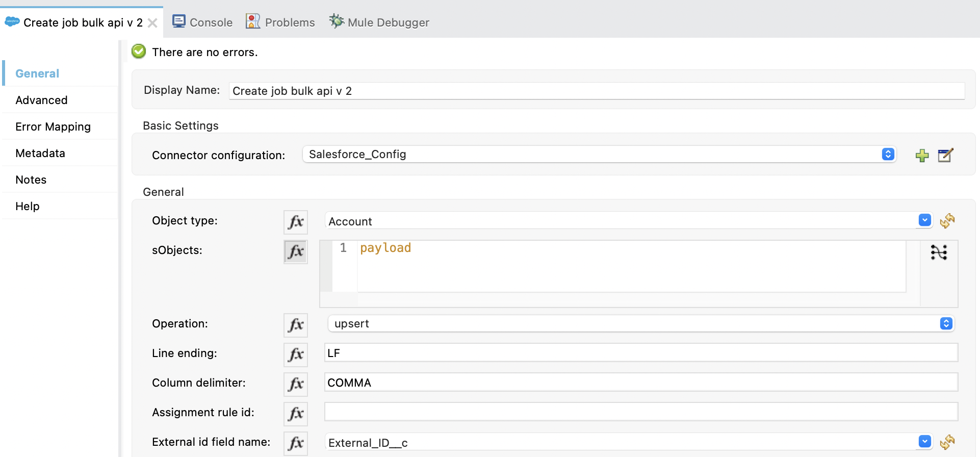Viewport: 980px width, 457px height.
Task: Expand the External id field name dropdown
Action: (x=924, y=442)
